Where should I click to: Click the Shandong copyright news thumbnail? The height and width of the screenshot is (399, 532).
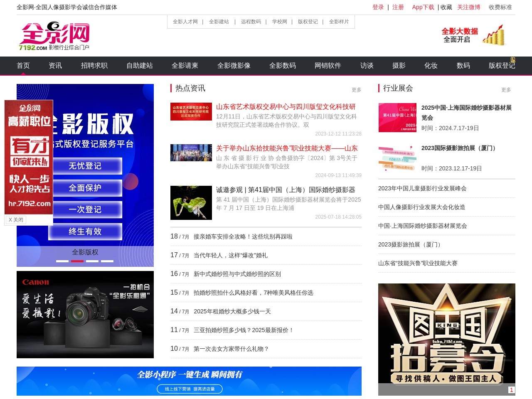191,112
